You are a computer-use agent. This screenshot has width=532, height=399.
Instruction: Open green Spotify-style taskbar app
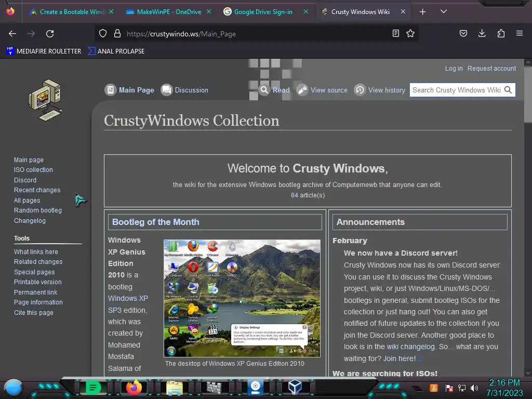click(93, 387)
